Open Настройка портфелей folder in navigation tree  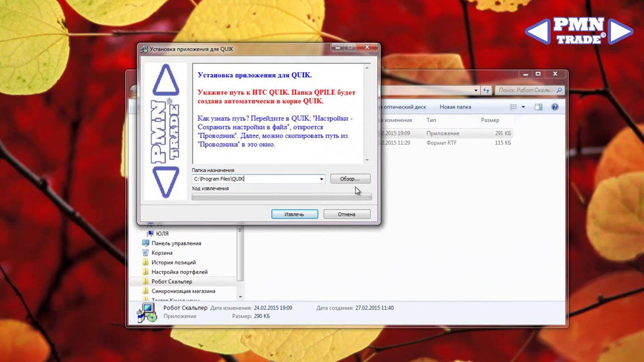pyautogui.click(x=179, y=272)
